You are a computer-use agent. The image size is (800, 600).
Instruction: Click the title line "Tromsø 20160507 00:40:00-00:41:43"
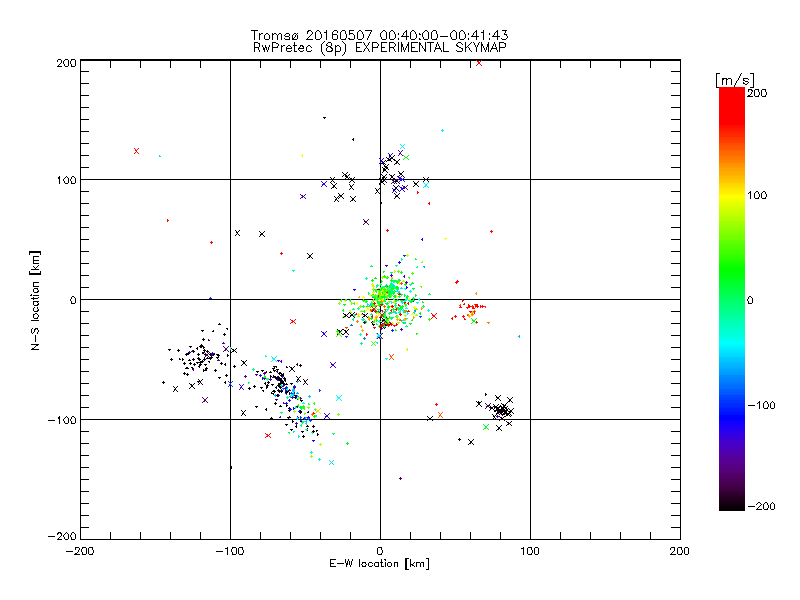tap(379, 35)
